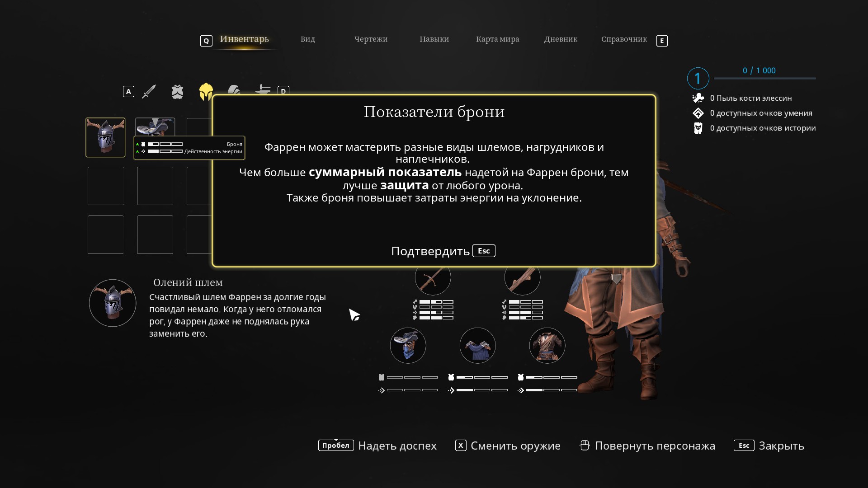Select the highlighted helmet category icon
The width and height of the screenshot is (868, 488).
point(206,92)
